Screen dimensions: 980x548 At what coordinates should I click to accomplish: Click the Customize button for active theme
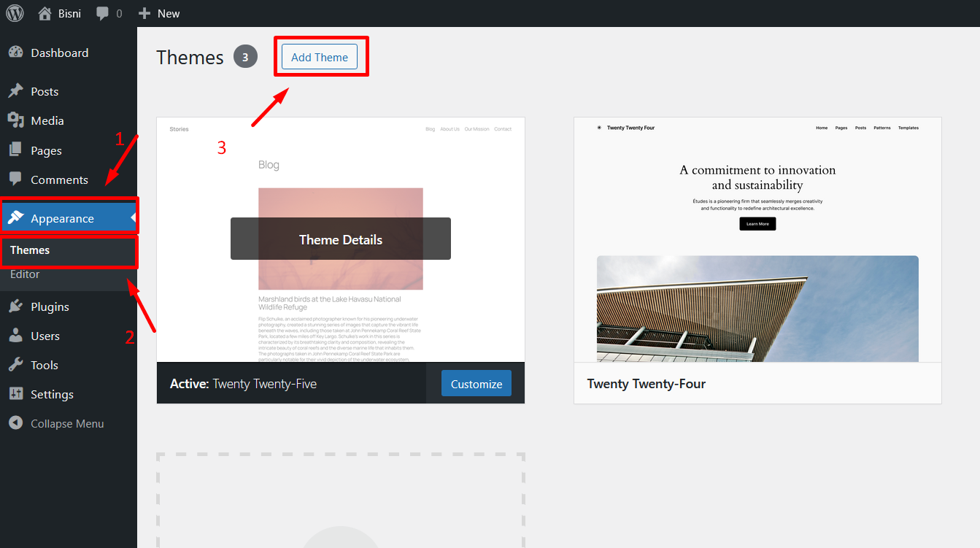[477, 384]
